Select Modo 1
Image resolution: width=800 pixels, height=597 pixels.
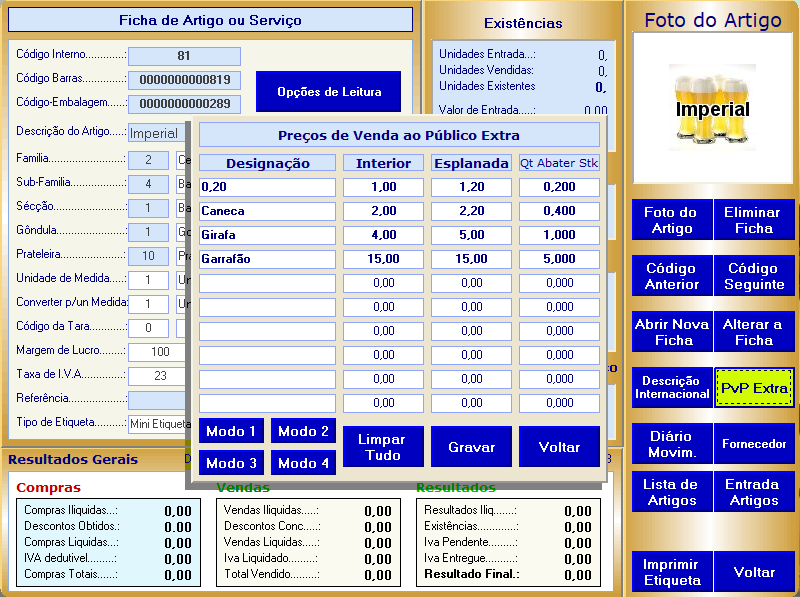click(x=231, y=431)
